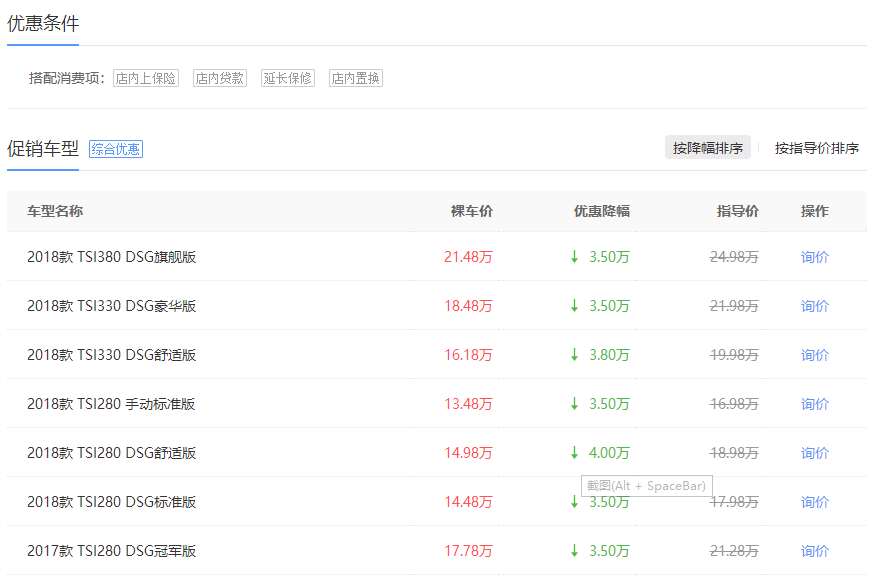Click the 4.00万 discount amount
This screenshot has height=578, width=883.
pyautogui.click(x=609, y=453)
